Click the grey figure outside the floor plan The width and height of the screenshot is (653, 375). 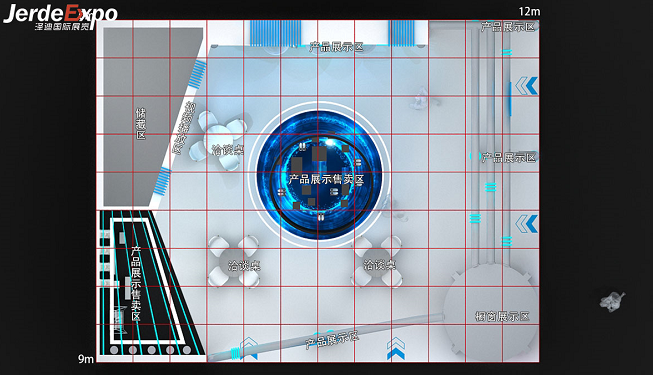tap(612, 301)
